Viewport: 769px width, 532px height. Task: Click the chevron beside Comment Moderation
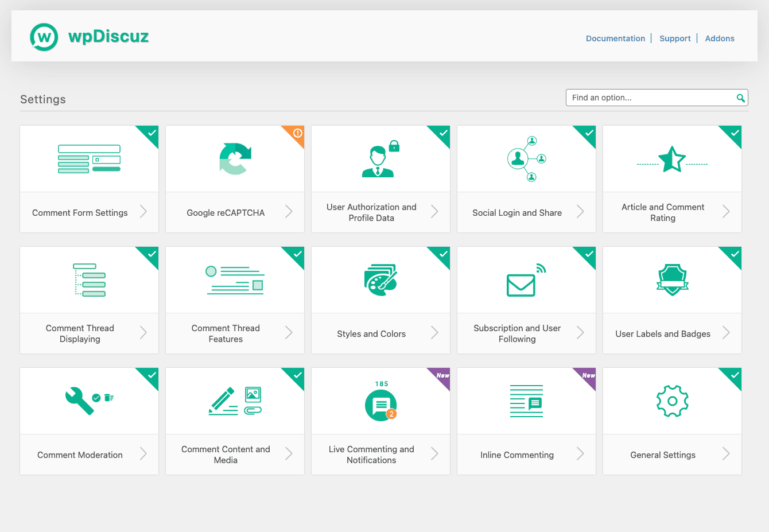point(143,454)
